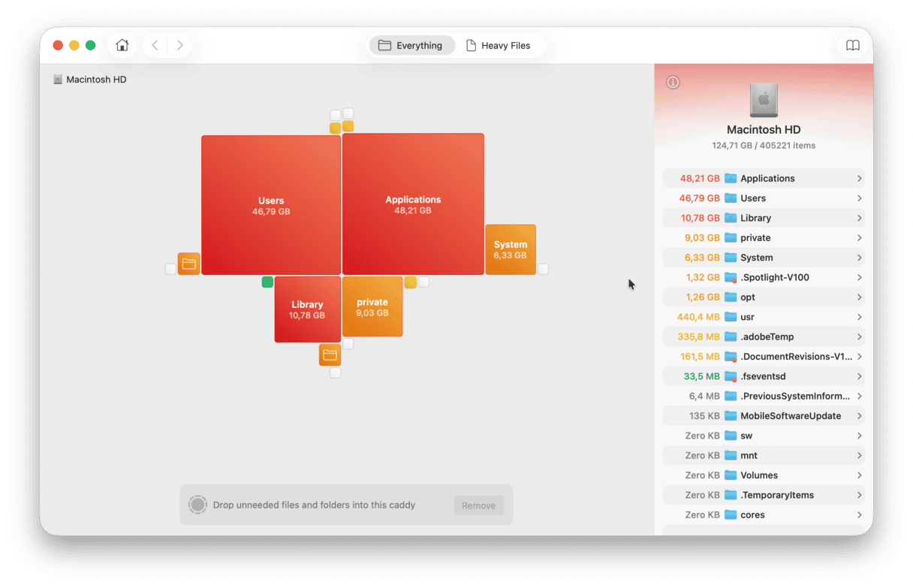Screen dimensions: 913x588
Task: Expand the Applications folder chevron
Action: click(x=858, y=179)
